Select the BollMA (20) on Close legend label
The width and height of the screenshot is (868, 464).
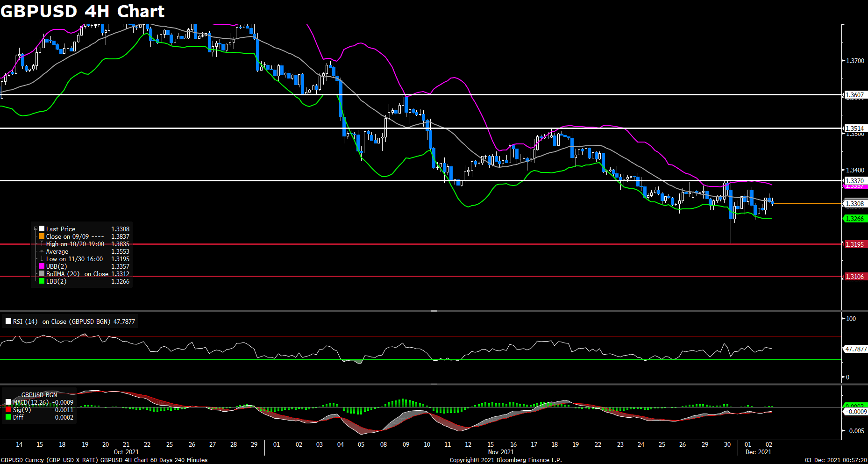tap(77, 274)
